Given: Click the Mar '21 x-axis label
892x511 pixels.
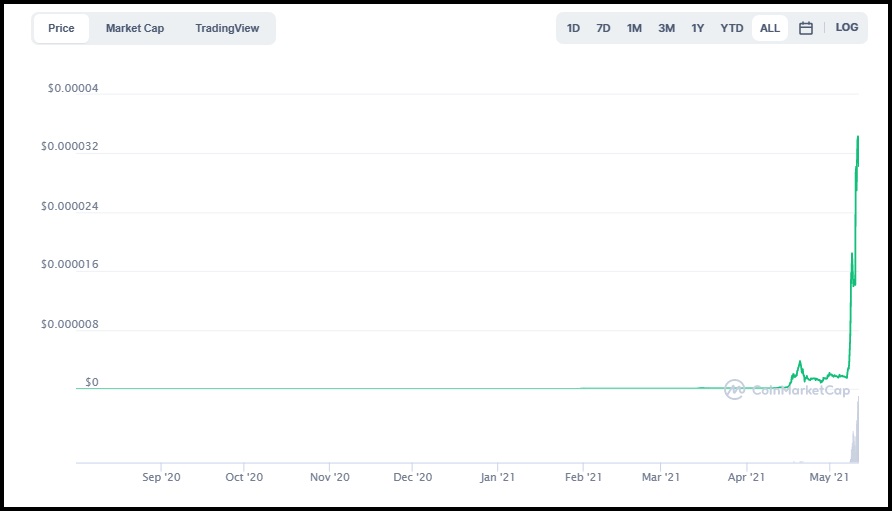Looking at the screenshot, I should point(660,477).
